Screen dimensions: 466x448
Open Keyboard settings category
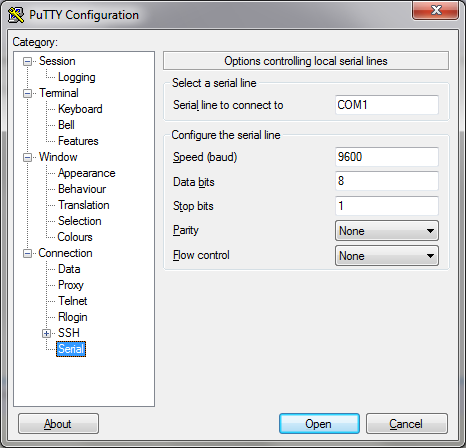80,109
